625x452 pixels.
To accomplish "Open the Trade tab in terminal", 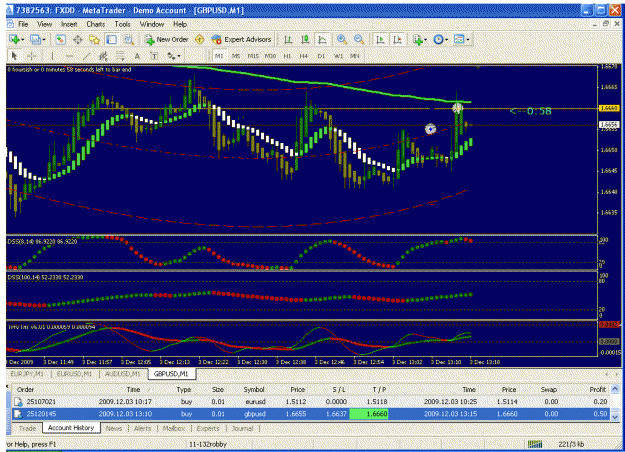I will tap(27, 428).
